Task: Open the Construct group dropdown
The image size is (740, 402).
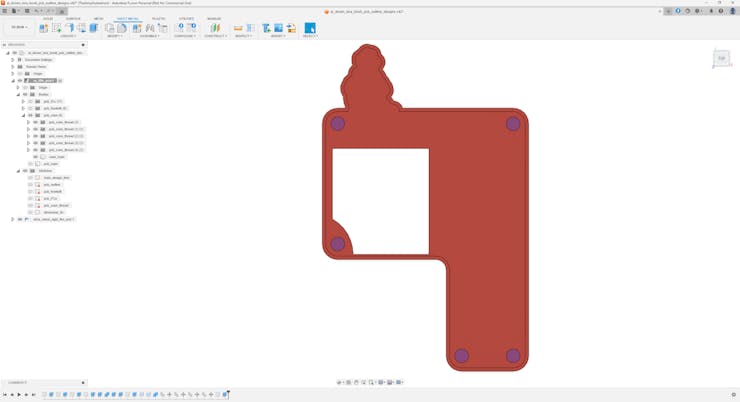Action: 215,36
